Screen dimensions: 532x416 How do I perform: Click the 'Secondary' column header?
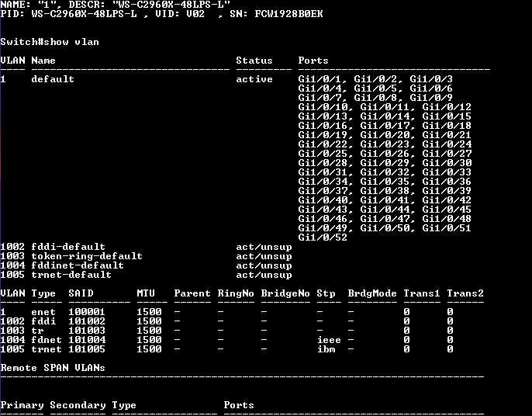(x=78, y=405)
